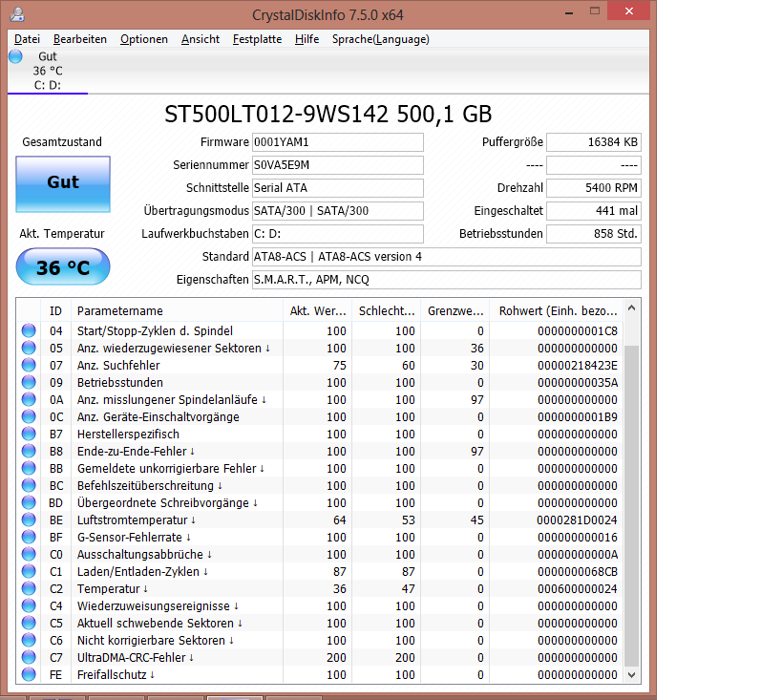This screenshot has height=700, width=782.
Task: Open the Ansicht menu
Action: pos(200,39)
